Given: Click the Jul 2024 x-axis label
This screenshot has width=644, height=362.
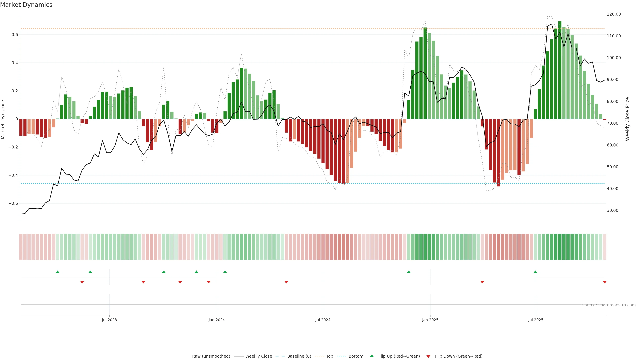Looking at the screenshot, I should 323,320.
